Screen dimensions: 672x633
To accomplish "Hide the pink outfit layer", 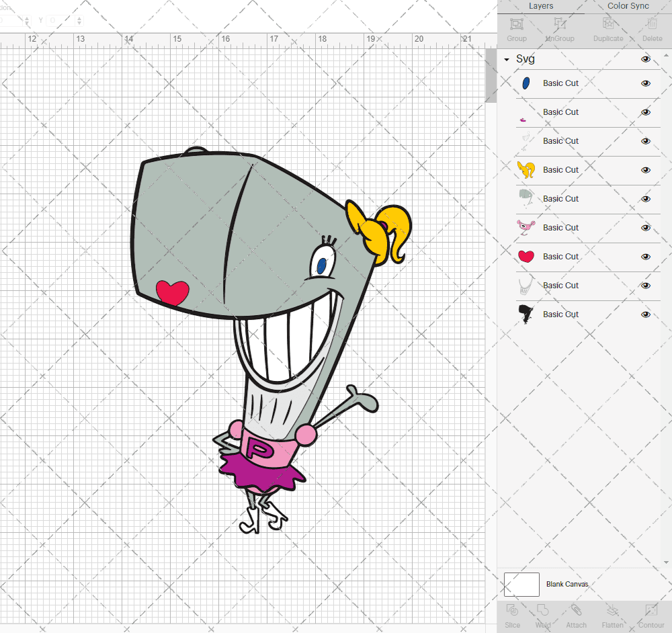I will coord(645,228).
